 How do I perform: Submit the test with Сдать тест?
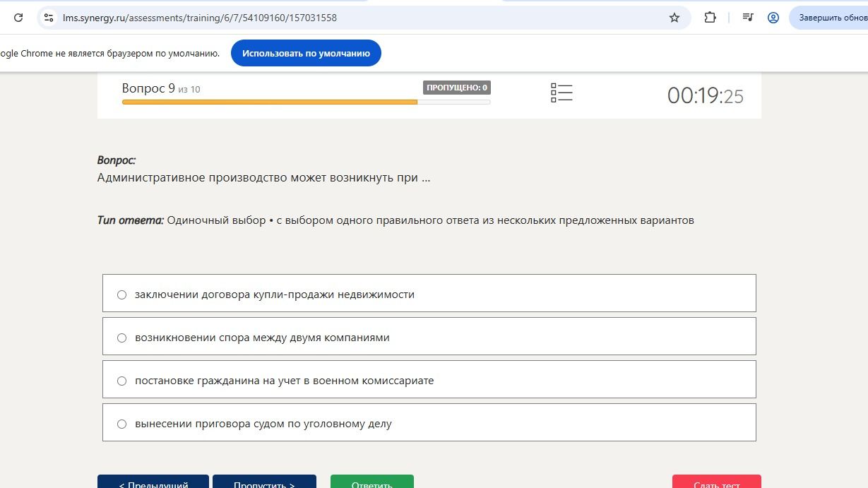(717, 482)
